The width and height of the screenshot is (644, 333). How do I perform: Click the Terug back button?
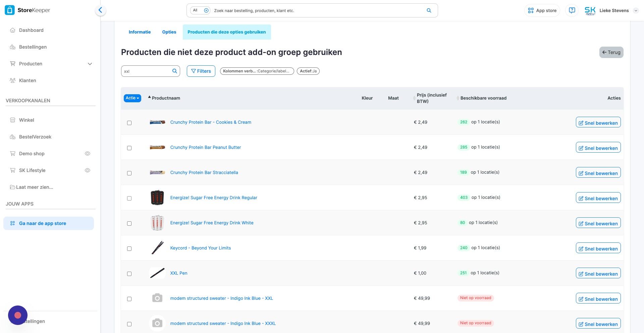(611, 52)
